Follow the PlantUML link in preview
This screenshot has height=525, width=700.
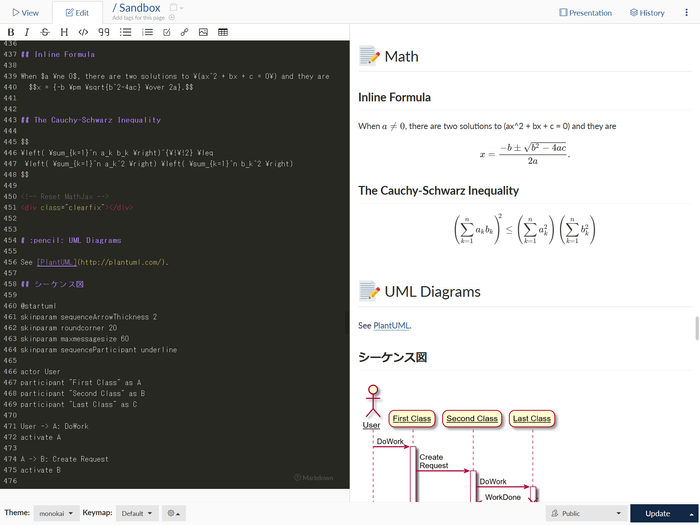[x=391, y=325]
